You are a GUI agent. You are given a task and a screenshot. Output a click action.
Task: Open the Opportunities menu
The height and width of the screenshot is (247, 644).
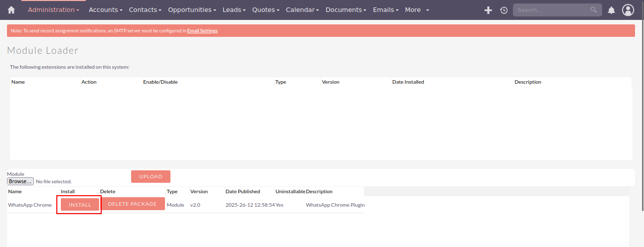pos(192,10)
